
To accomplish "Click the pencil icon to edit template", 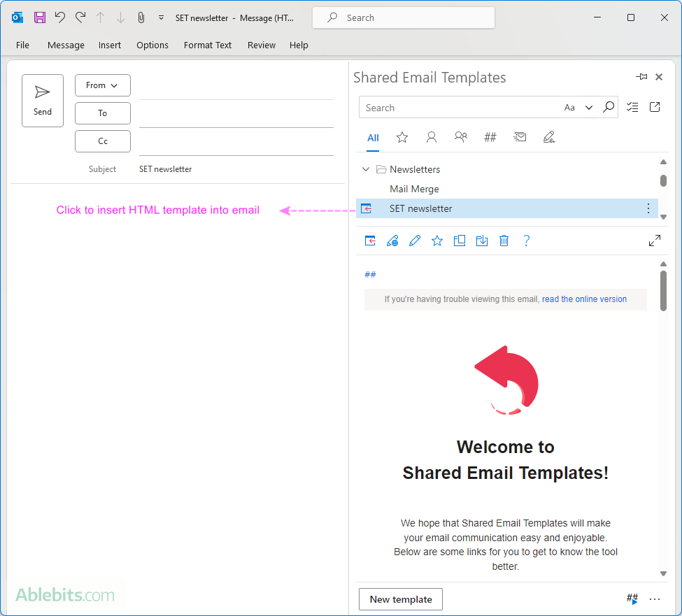I will point(415,241).
